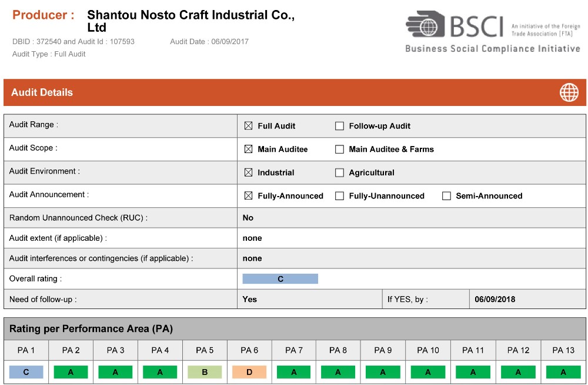Check the Main Auditee & Farms checkbox
Viewport: 588px width, 385px height.
pos(339,149)
